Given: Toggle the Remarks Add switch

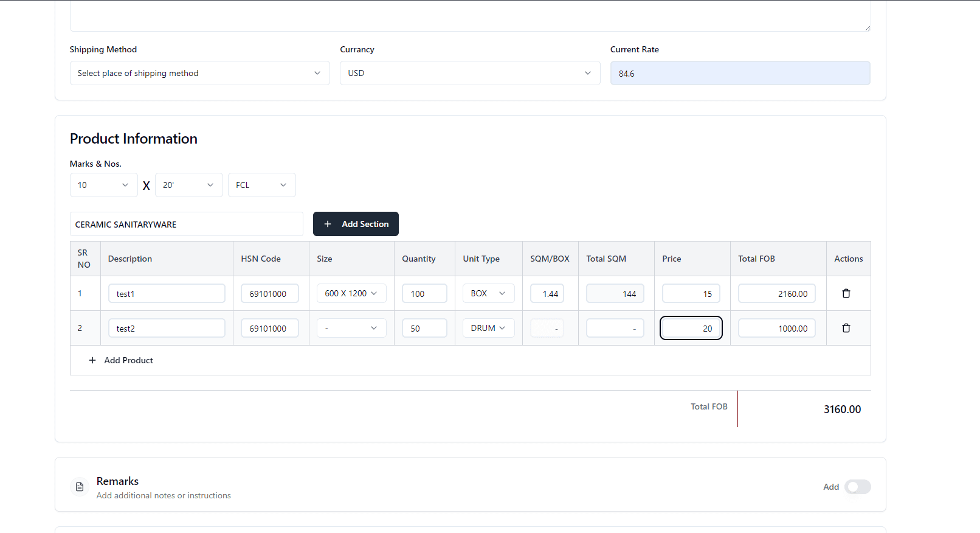Looking at the screenshot, I should tap(858, 487).
